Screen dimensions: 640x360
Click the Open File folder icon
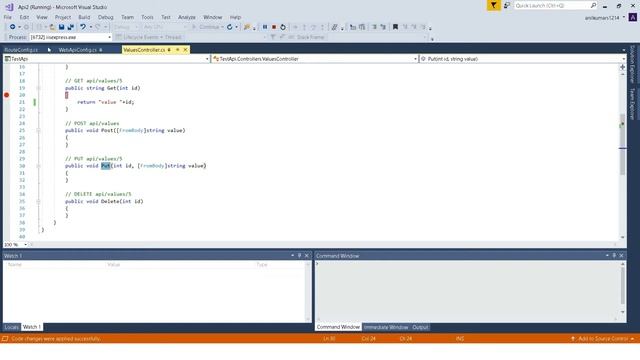tap(52, 27)
